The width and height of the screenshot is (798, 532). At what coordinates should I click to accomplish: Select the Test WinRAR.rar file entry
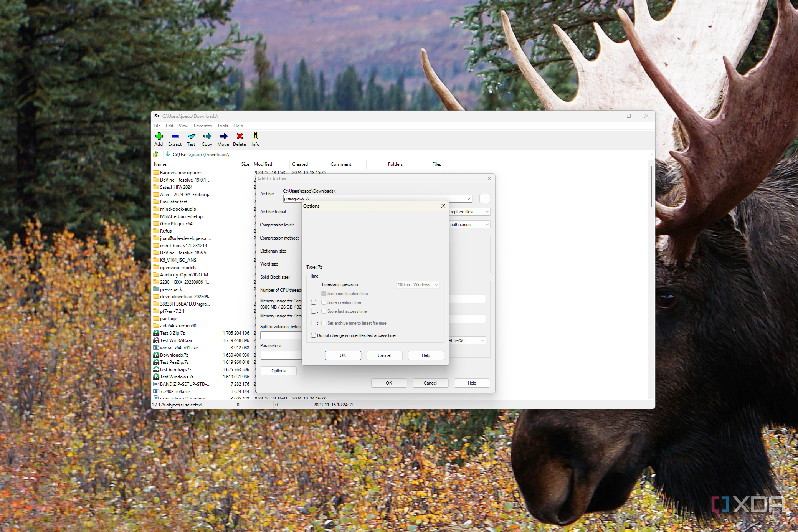176,340
